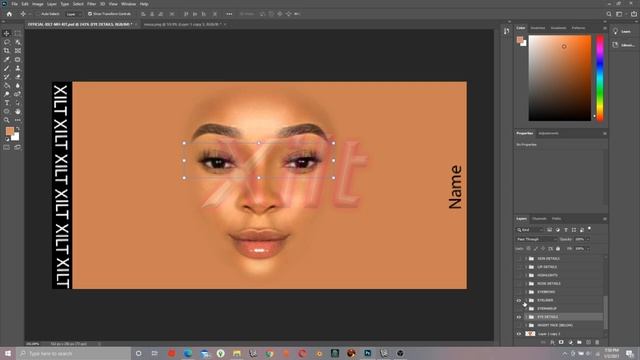Viewport: 640px width, 360px height.
Task: Expand the HIGHLIGHTS group
Action: click(x=526, y=276)
